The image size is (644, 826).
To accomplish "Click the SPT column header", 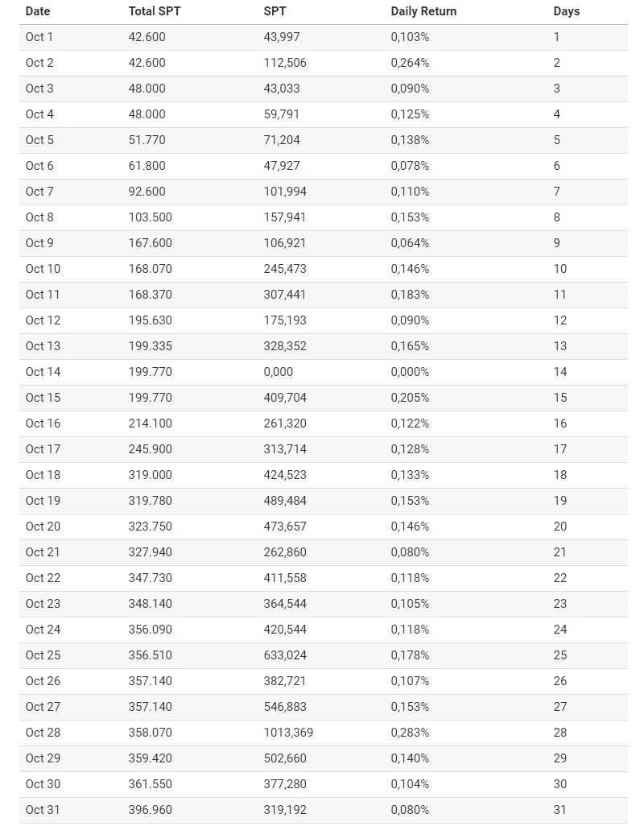I will [x=275, y=11].
